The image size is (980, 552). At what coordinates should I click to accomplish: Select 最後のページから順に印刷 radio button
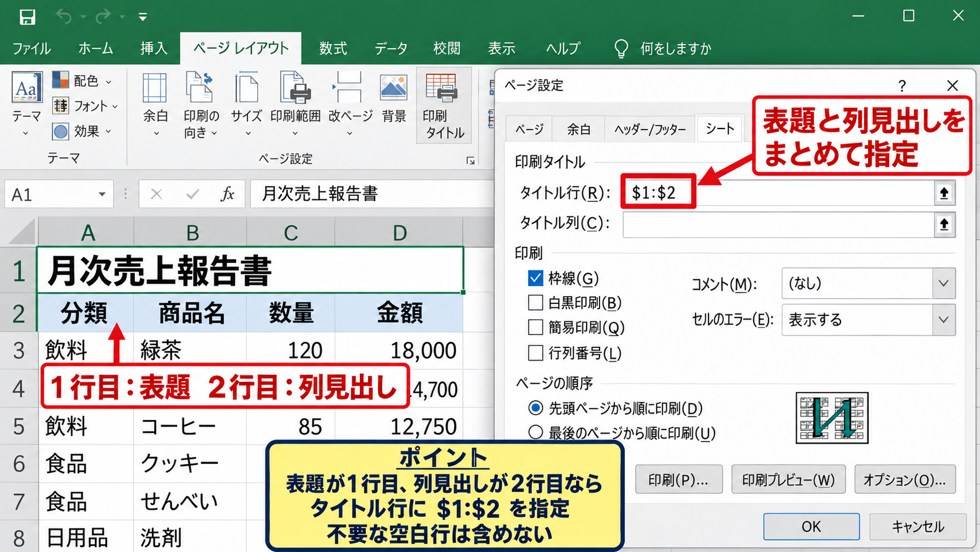click(535, 433)
